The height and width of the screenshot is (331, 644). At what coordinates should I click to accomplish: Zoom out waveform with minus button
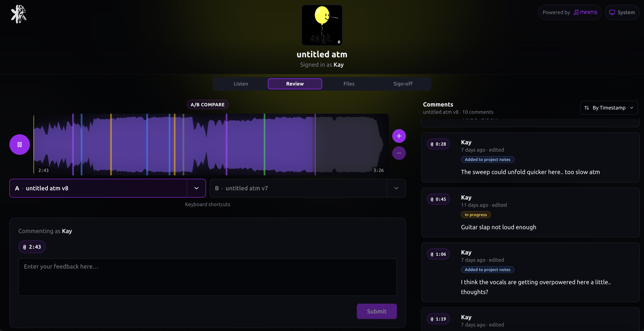coord(399,153)
